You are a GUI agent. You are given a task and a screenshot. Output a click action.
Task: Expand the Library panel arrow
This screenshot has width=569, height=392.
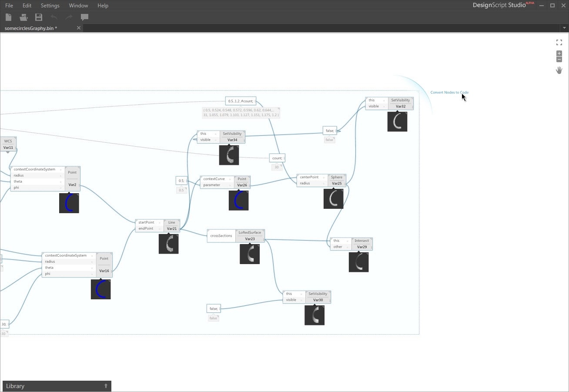[x=106, y=386]
